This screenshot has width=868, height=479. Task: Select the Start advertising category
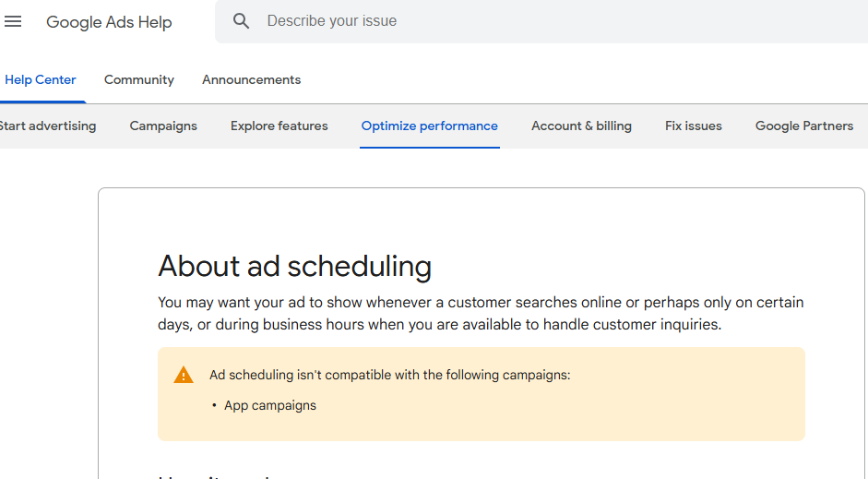[x=48, y=126]
